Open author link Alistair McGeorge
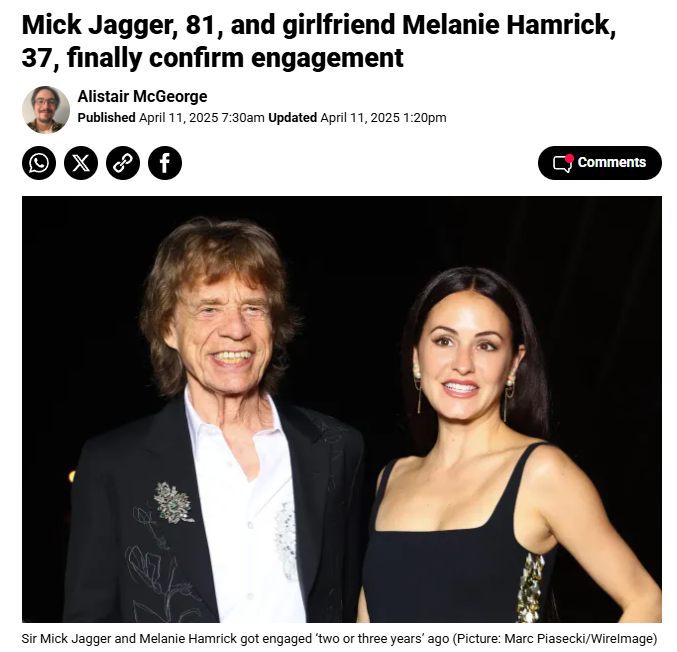Viewport: 677px width, 652px height. click(142, 96)
